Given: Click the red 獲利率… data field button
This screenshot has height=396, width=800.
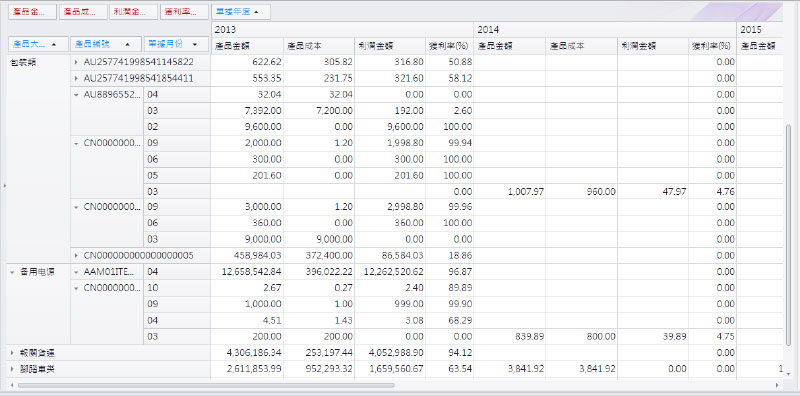Looking at the screenshot, I should click(184, 12).
